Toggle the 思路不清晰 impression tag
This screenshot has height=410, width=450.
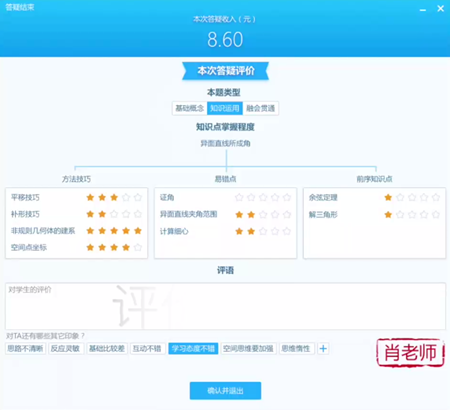pos(25,349)
